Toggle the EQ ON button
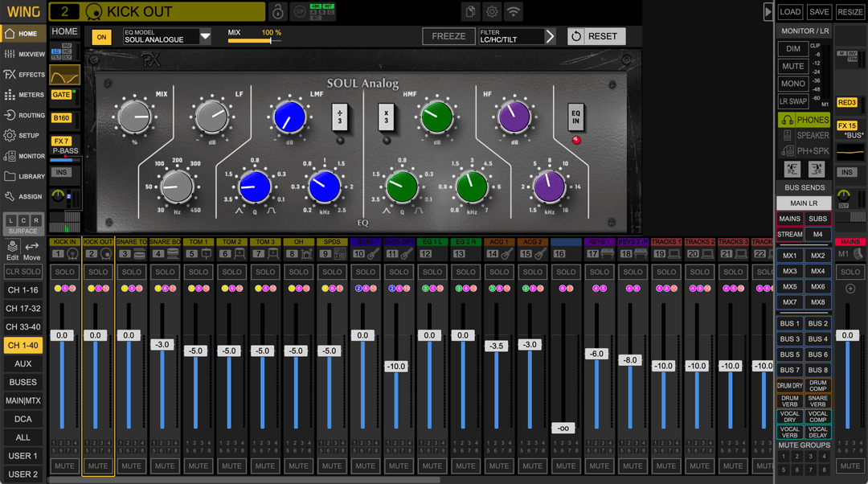The height and width of the screenshot is (484, 868). click(x=102, y=37)
